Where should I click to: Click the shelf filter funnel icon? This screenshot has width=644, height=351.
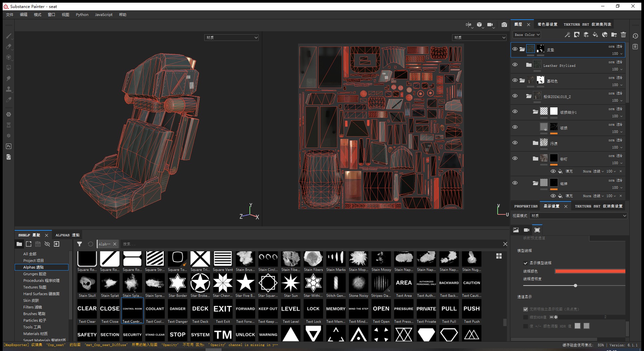pyautogui.click(x=80, y=244)
